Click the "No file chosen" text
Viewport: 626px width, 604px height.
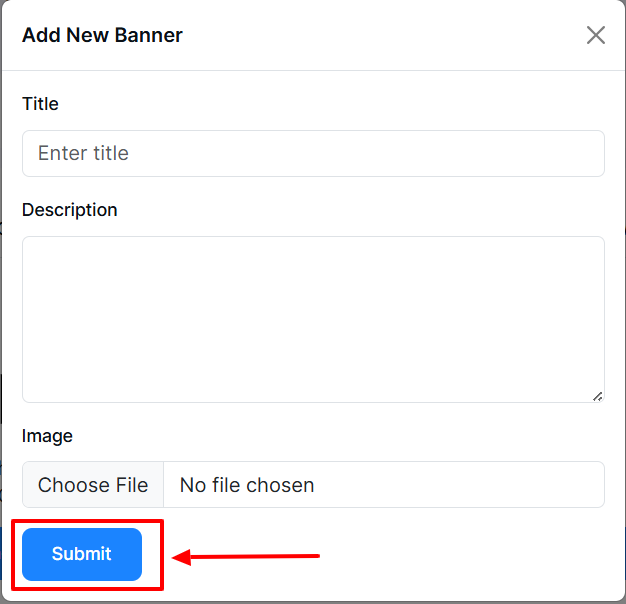point(247,485)
